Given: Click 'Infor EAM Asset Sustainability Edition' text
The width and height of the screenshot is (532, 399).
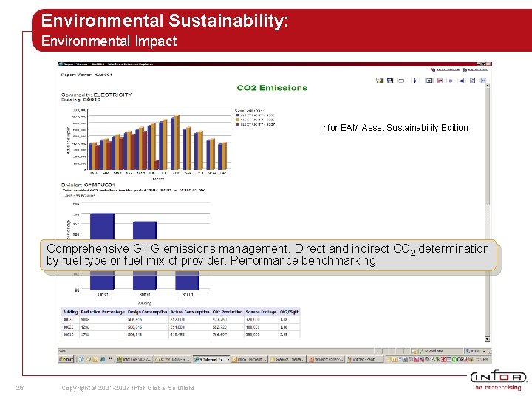Looking at the screenshot, I should [394, 128].
